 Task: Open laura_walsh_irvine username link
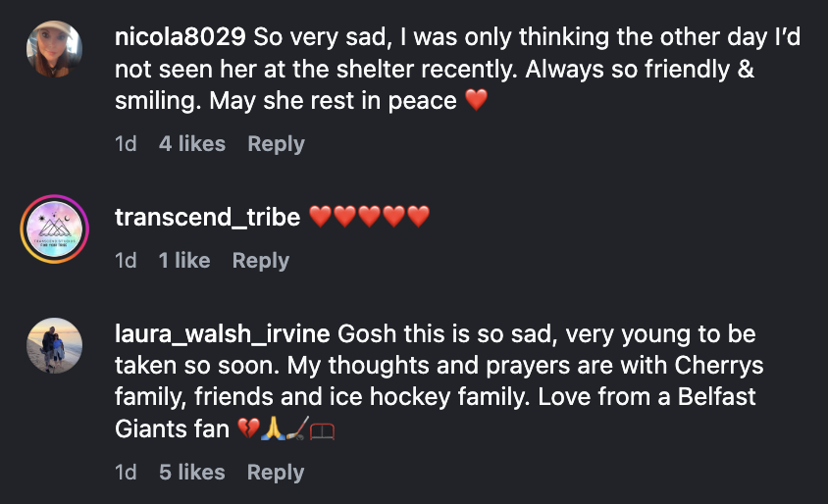223,333
